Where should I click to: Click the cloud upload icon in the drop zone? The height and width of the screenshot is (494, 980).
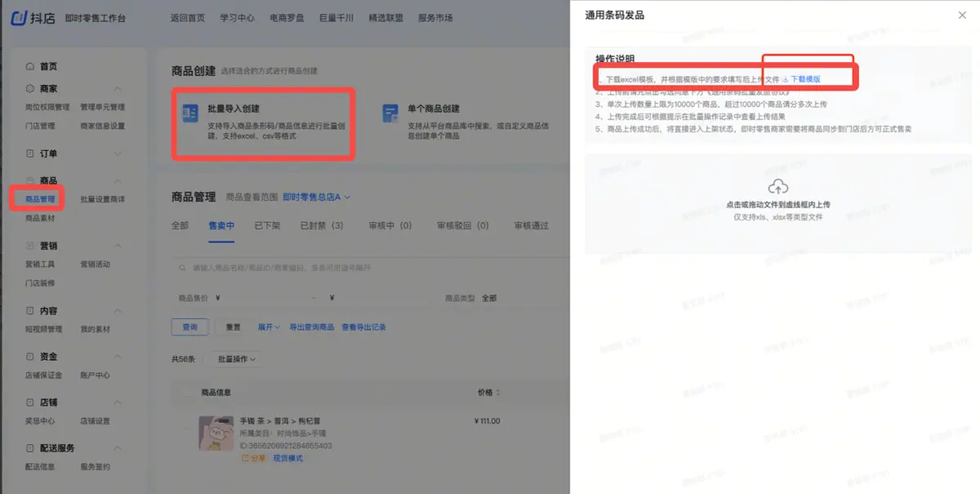[x=778, y=187]
